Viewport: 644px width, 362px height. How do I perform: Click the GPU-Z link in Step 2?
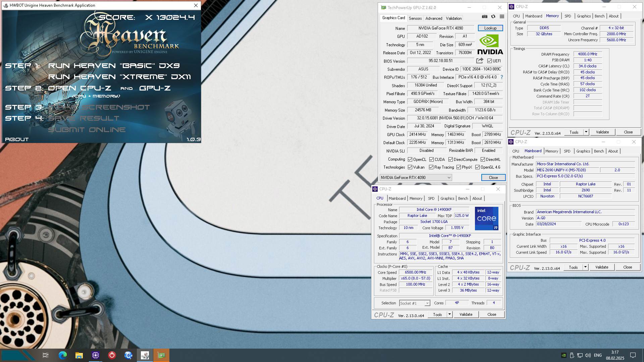155,88
